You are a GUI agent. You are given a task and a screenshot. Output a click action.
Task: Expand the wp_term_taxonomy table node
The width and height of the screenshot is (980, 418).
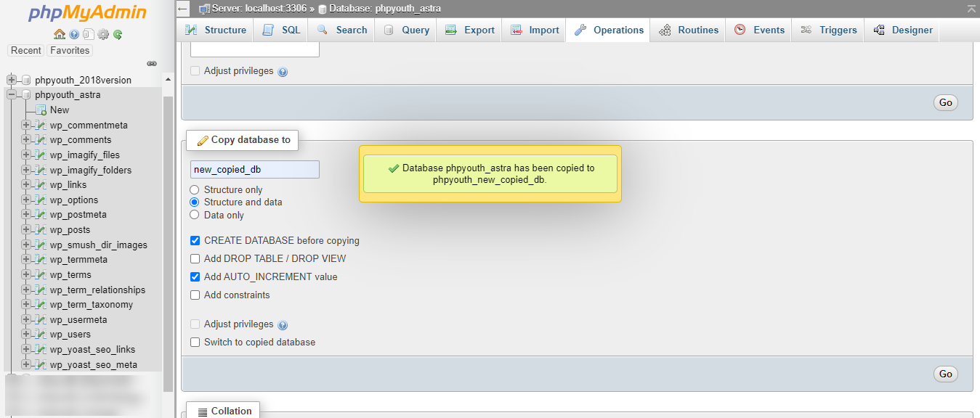[x=26, y=304]
